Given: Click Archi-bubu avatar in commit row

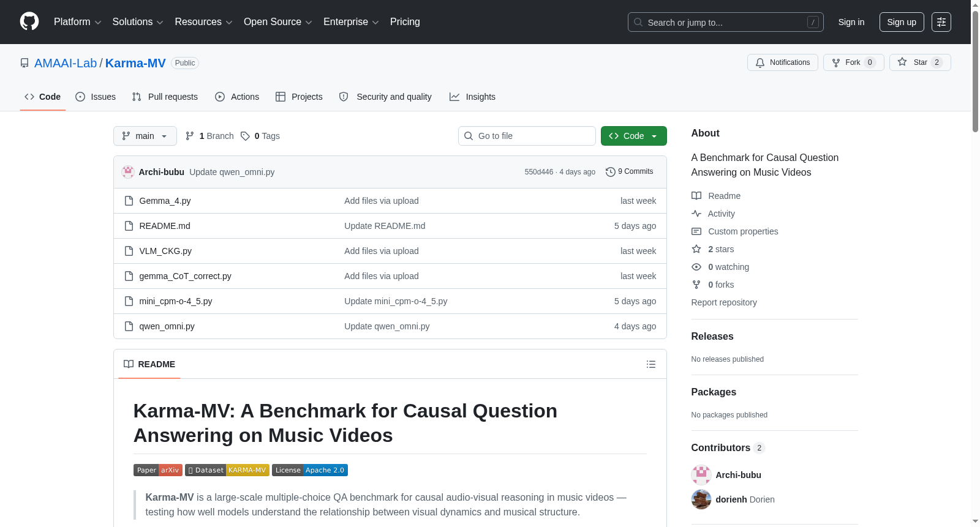Looking at the screenshot, I should [x=128, y=172].
